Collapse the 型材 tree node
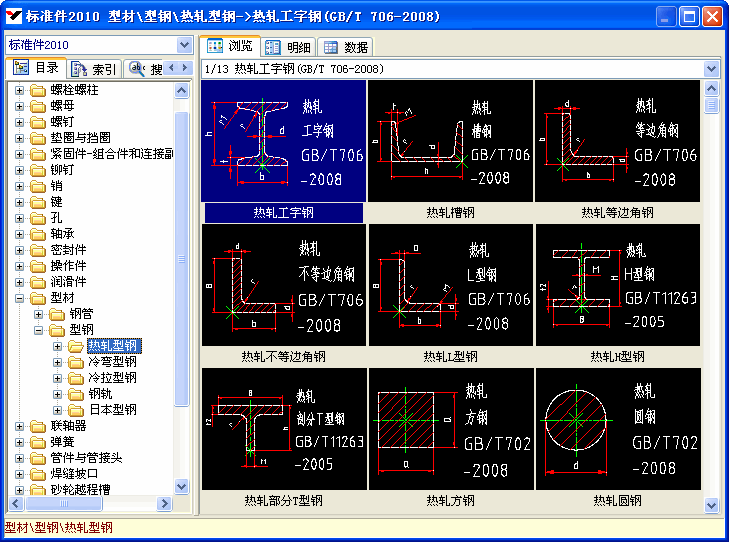Image resolution: width=729 pixels, height=542 pixels. tap(20, 298)
